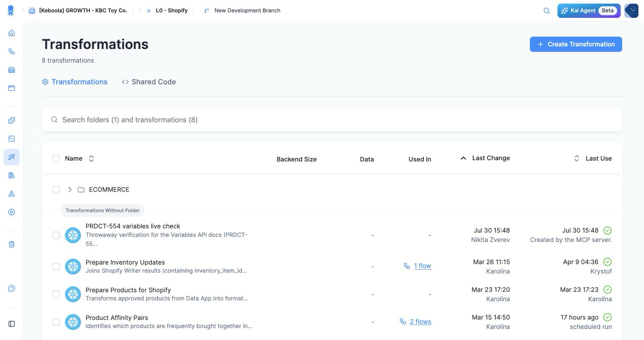Click the success status icon for Apr 9 04:36
This screenshot has height=340, width=644.
608,262
